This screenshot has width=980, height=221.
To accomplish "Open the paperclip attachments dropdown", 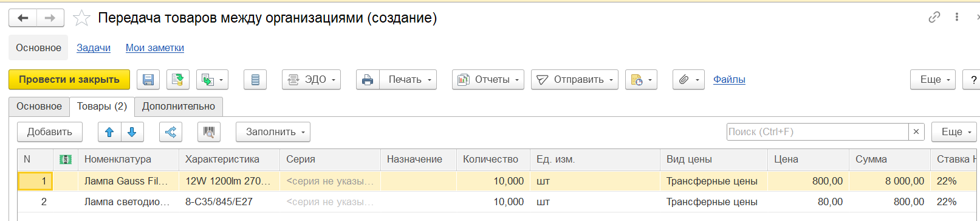I will [x=688, y=80].
